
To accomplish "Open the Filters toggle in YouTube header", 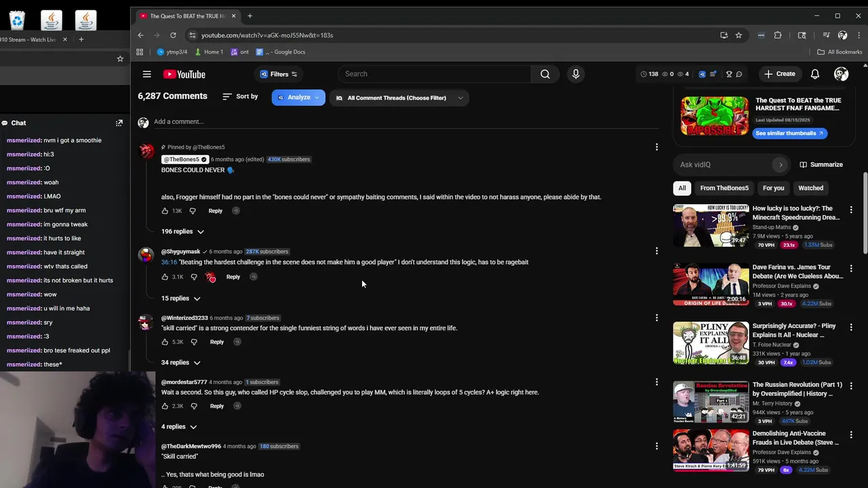I will tap(279, 74).
